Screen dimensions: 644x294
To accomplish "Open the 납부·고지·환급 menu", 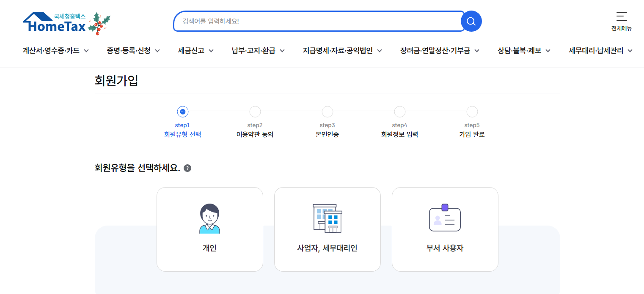I will pyautogui.click(x=253, y=51).
